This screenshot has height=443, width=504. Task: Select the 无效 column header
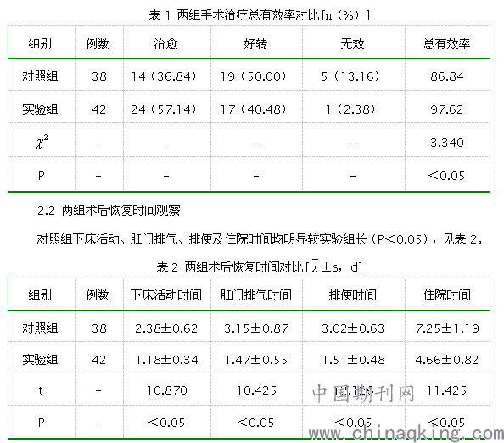pos(353,43)
